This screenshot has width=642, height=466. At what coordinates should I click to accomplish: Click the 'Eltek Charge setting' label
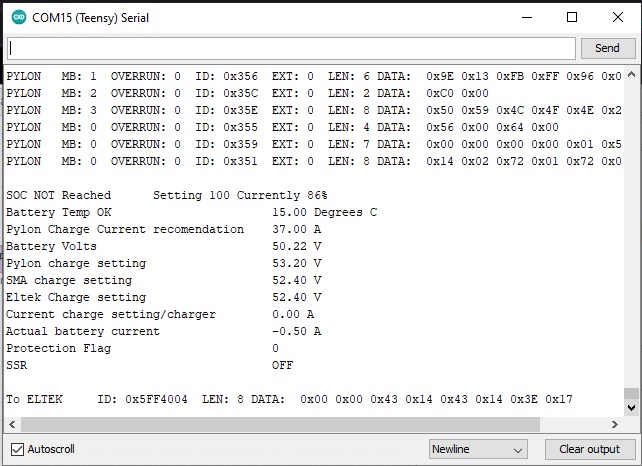tap(76, 297)
